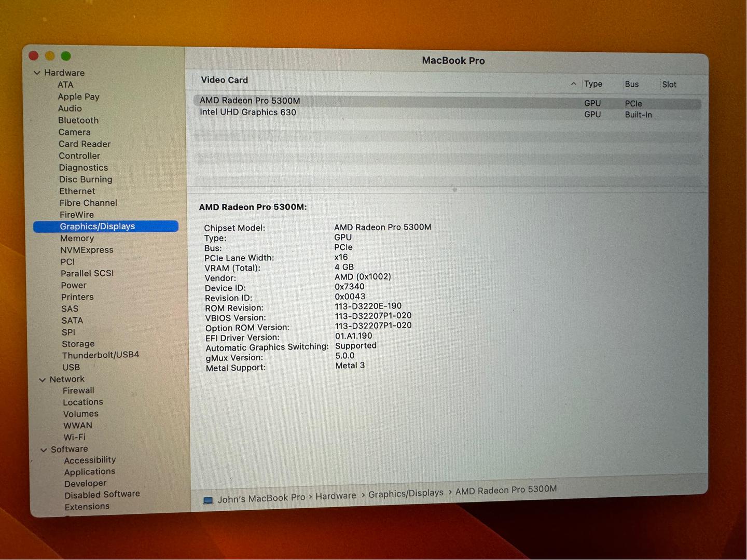
Task: Click the laptop icon in the path bar
Action: [208, 500]
